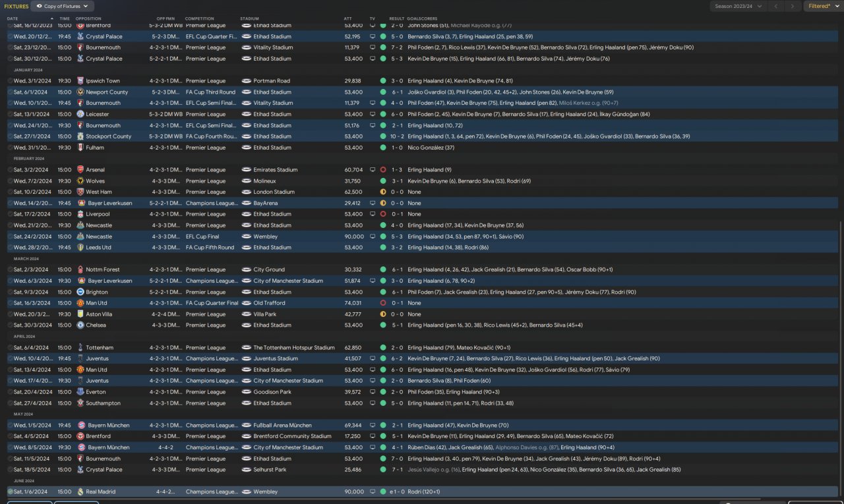The width and height of the screenshot is (844, 504).
Task: Untick the selection circle for the Real Madrid fixture
Action: 10,491
